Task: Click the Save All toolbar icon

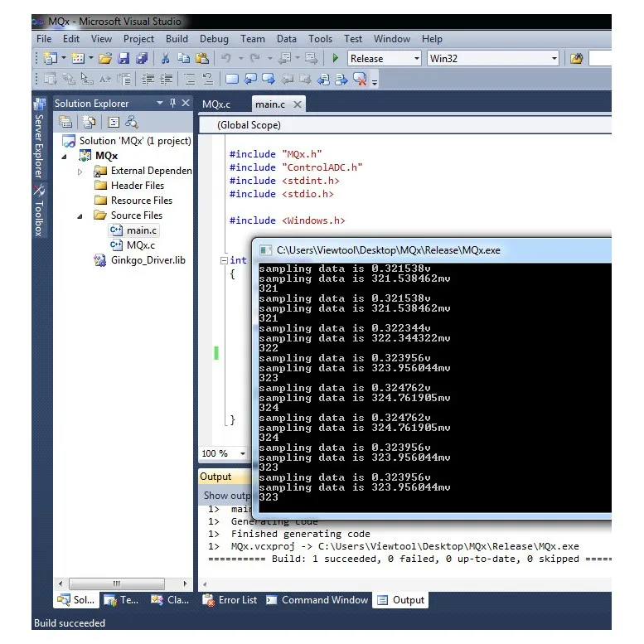Action: tap(142, 58)
